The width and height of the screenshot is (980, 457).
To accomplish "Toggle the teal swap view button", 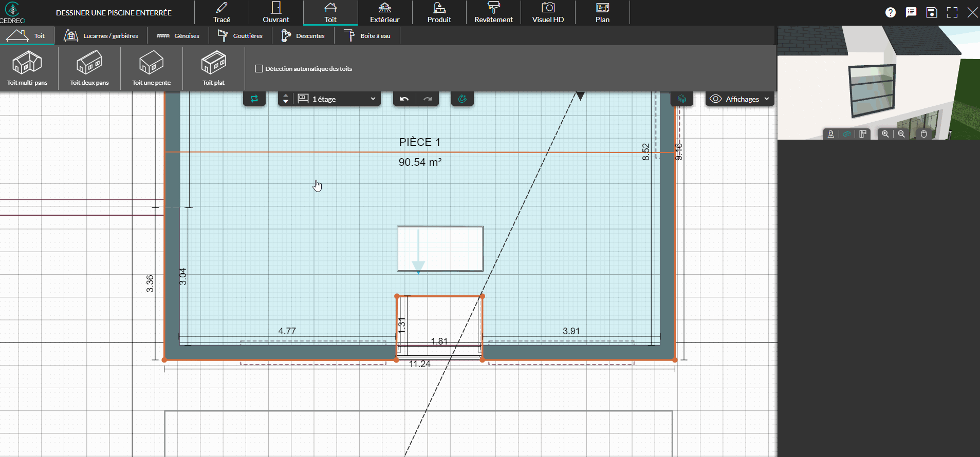I will point(254,99).
